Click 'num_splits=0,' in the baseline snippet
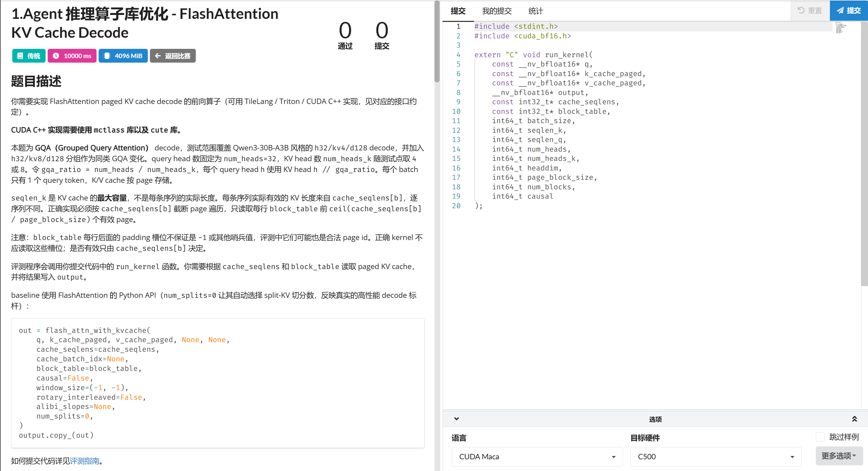 click(64, 416)
